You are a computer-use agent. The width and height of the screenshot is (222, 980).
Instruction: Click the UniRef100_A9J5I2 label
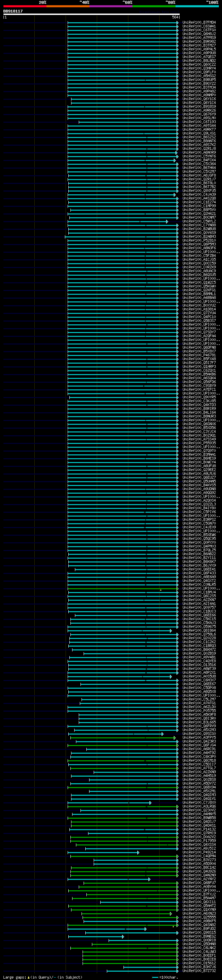pos(199,848)
